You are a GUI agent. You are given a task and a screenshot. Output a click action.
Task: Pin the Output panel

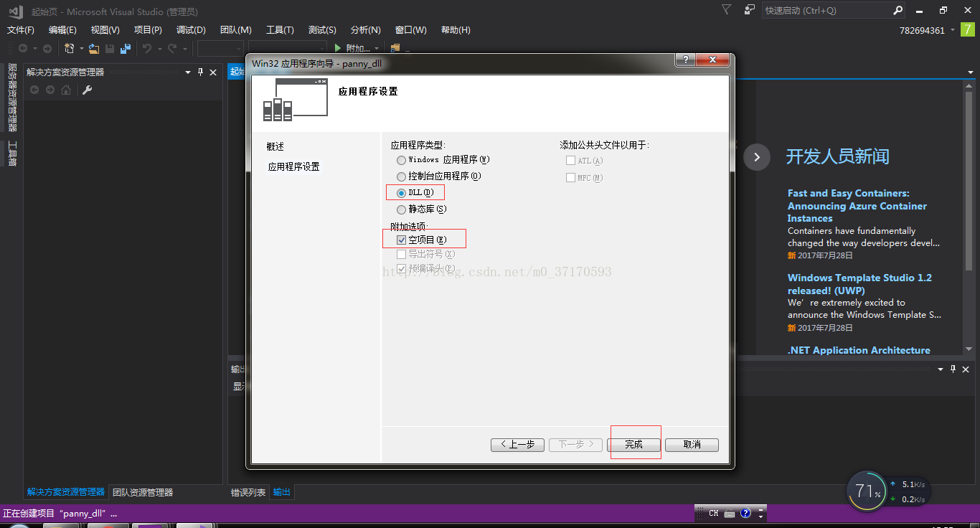click(x=953, y=369)
